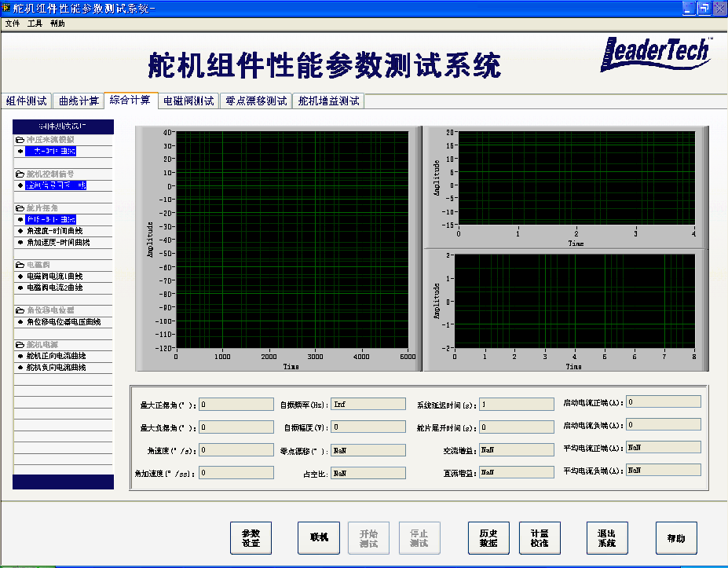Select 舵机正向电流曲线 item
This screenshot has width=728, height=568.
point(56,356)
